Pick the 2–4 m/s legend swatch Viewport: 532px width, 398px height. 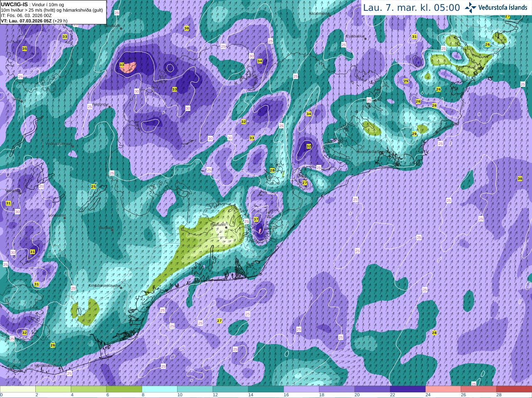point(53,389)
